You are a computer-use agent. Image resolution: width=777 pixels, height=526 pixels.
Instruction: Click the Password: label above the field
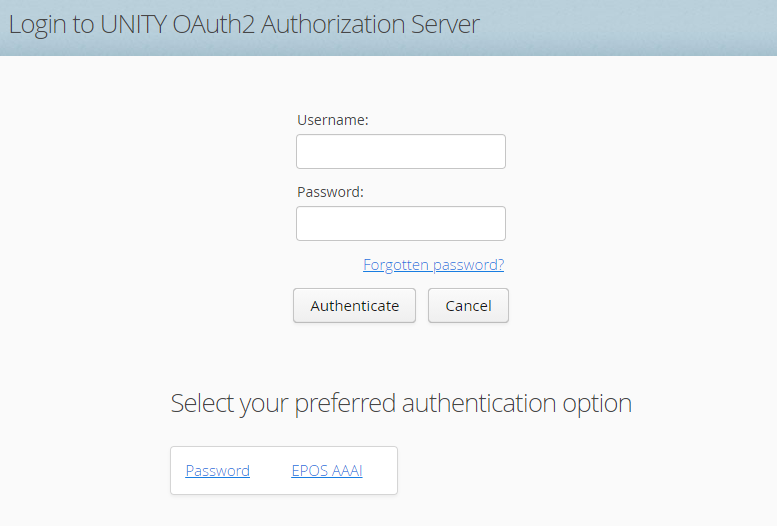tap(330, 192)
